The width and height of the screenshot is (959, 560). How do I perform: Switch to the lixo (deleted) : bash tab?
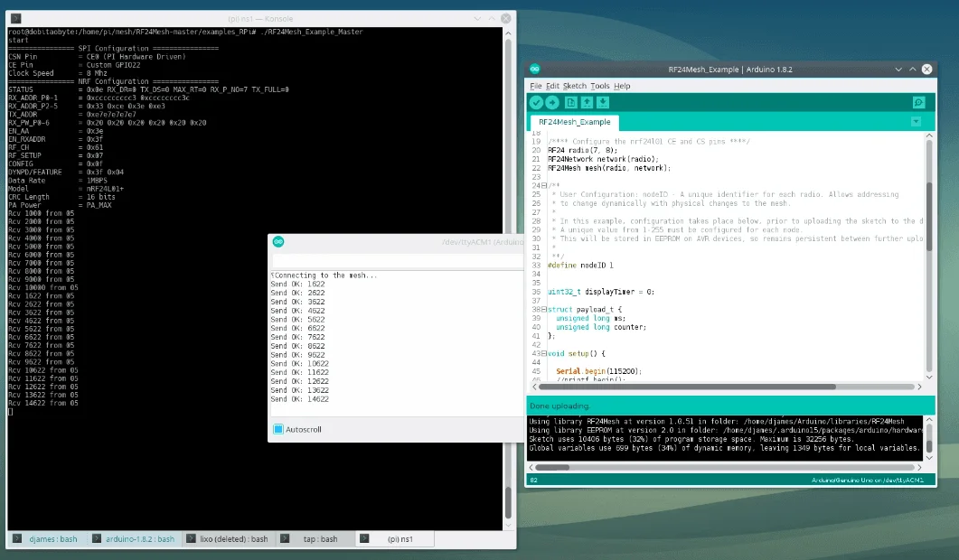tap(228, 538)
